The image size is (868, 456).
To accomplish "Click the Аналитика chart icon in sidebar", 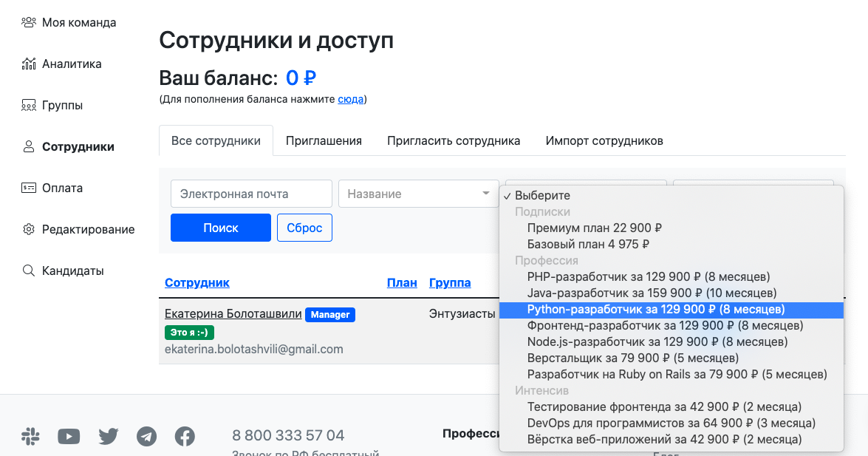I will (x=29, y=64).
